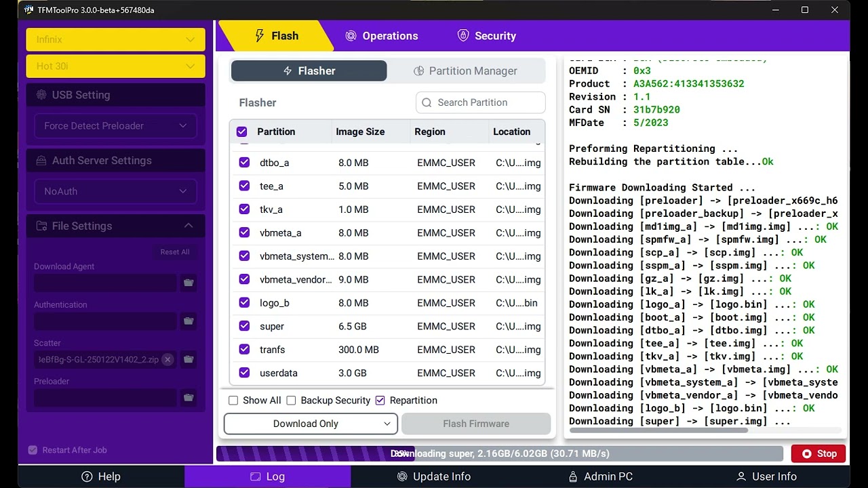Toggle the Restart After Job checkbox
The height and width of the screenshot is (488, 868).
coord(33,450)
